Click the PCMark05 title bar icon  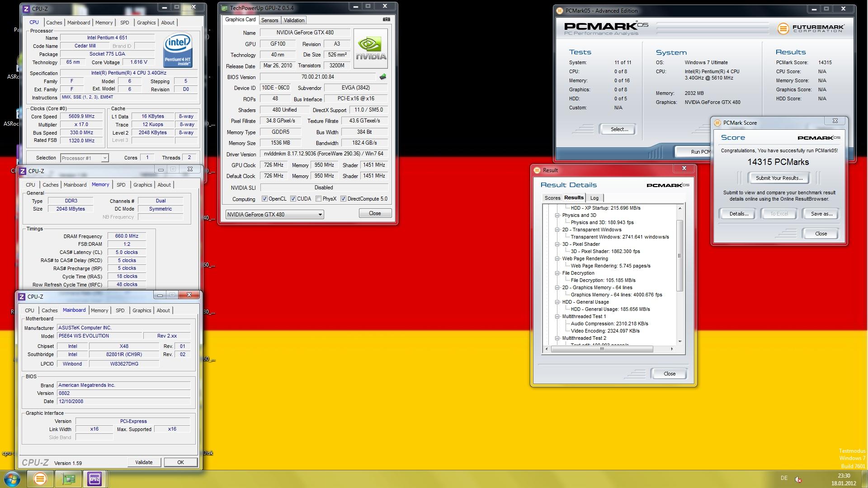(560, 11)
